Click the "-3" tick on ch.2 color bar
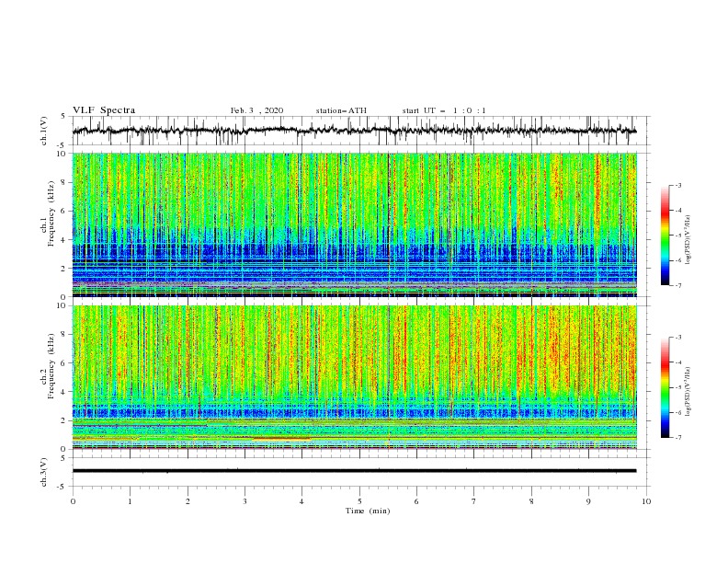This screenshot has width=728, height=563. tap(678, 338)
